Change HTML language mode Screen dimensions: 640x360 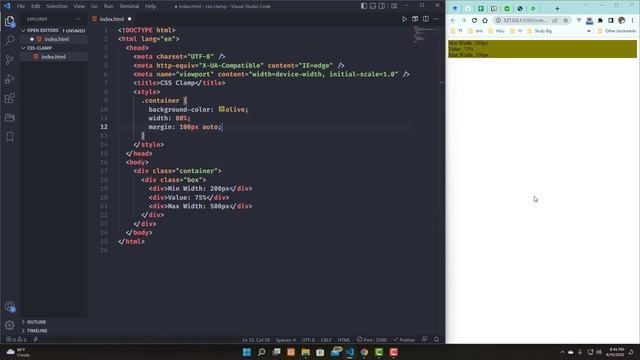[344, 340]
